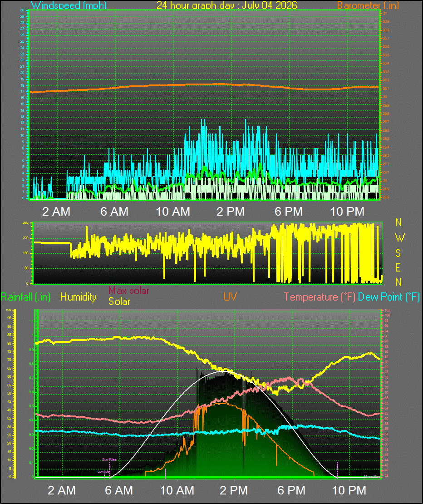Select '10 AM' under the windspeed graph
Image resolution: width=423 pixels, height=504 pixels.
point(173,212)
